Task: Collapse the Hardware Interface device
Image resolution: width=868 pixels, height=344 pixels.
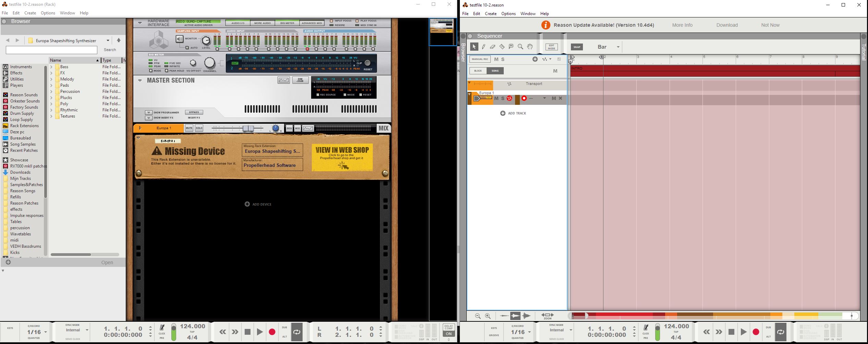Action: 140,23
